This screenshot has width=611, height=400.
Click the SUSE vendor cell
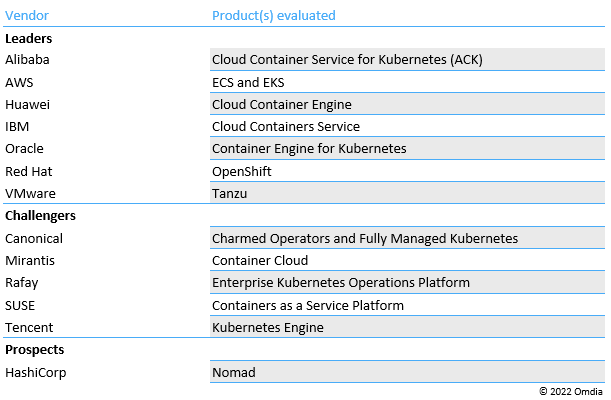point(21,305)
